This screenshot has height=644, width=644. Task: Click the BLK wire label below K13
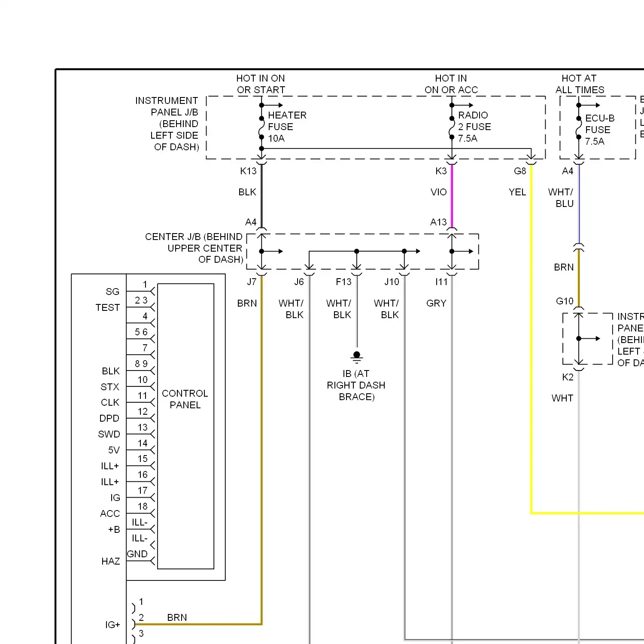(x=247, y=192)
